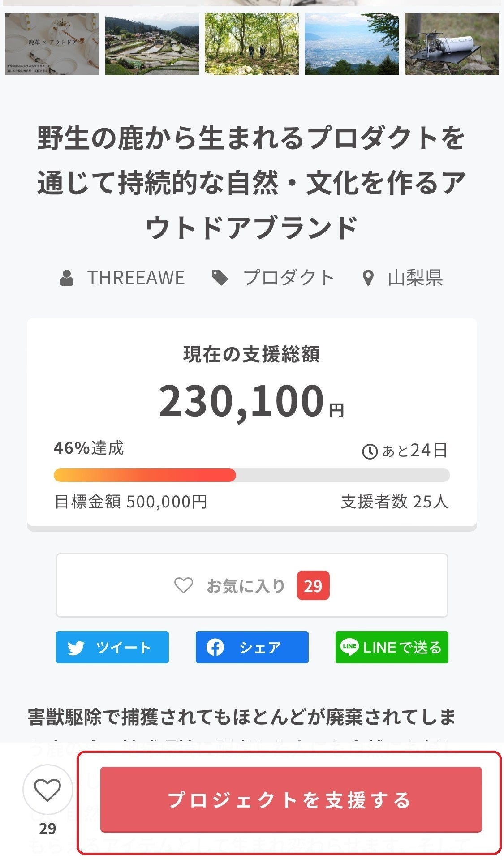
Task: Select the terraced rice field thumbnail
Action: (x=152, y=44)
